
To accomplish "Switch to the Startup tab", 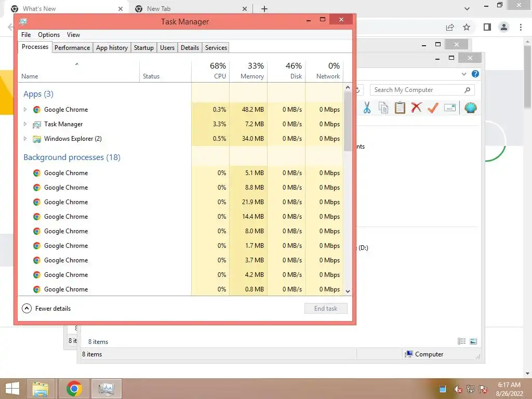I will click(144, 47).
